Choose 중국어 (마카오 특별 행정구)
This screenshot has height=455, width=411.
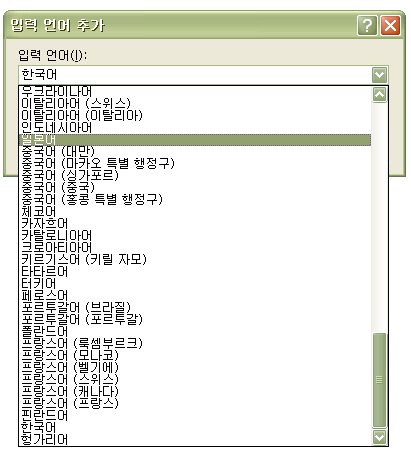195,164
